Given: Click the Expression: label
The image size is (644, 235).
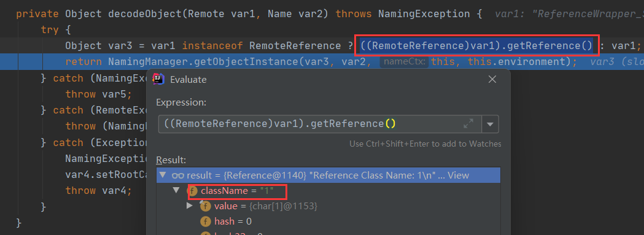Looking at the screenshot, I should (181, 102).
